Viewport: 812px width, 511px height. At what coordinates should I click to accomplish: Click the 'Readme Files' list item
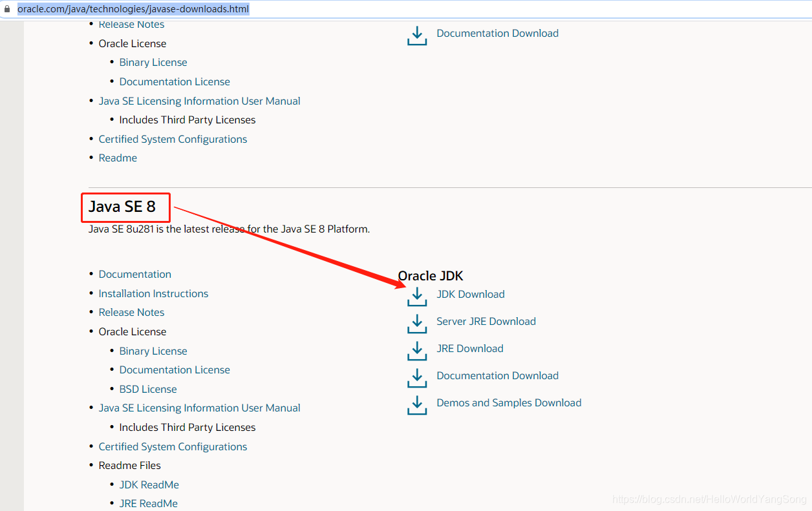(129, 465)
